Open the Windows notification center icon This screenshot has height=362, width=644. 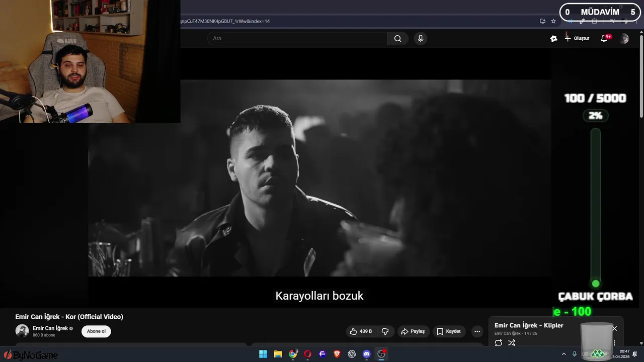click(635, 354)
